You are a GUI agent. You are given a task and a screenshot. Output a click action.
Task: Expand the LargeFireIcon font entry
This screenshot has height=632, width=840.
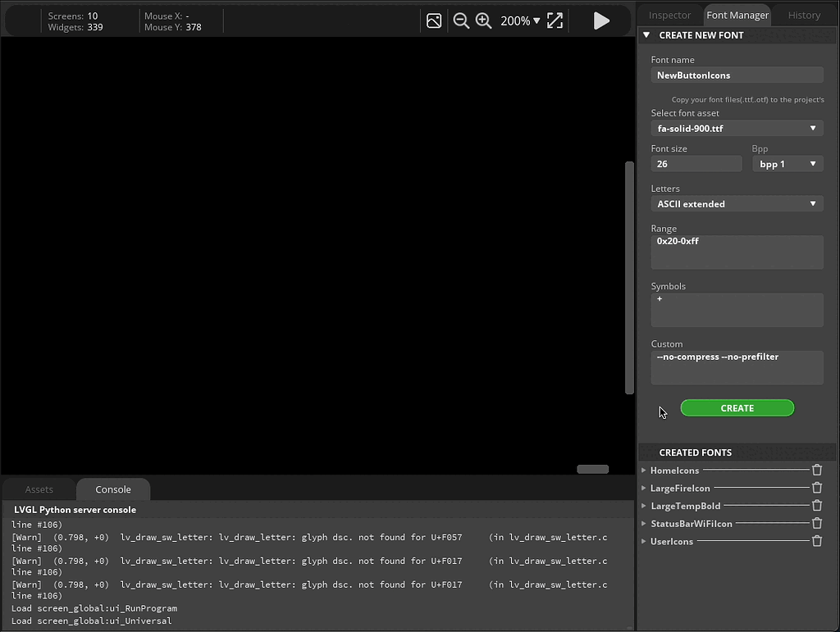click(x=642, y=488)
